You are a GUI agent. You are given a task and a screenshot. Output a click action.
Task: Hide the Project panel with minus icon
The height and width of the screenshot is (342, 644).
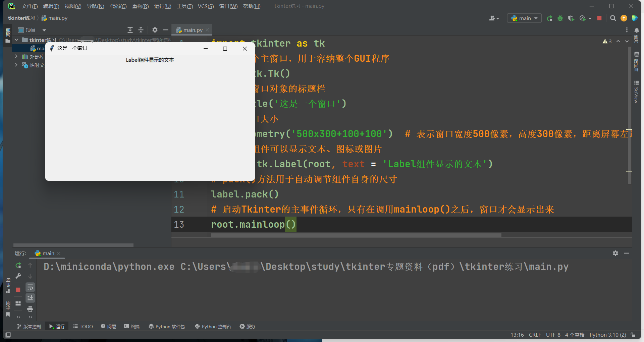166,30
